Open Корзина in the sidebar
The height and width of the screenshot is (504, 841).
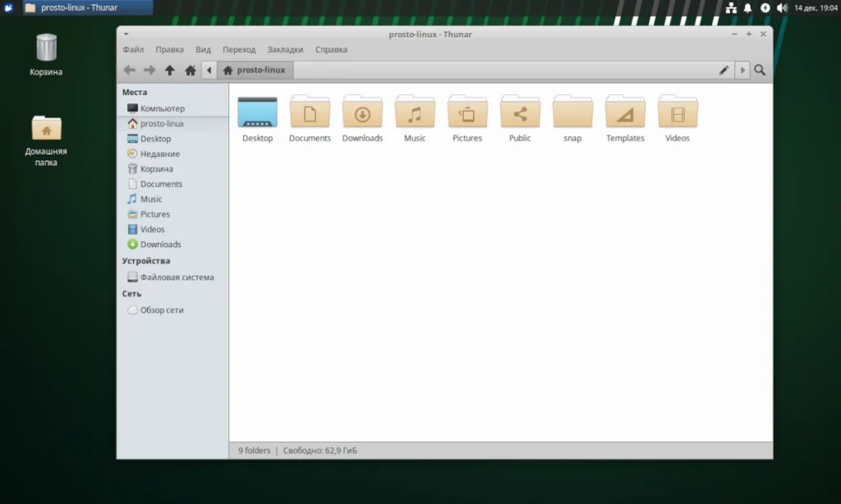(172, 168)
